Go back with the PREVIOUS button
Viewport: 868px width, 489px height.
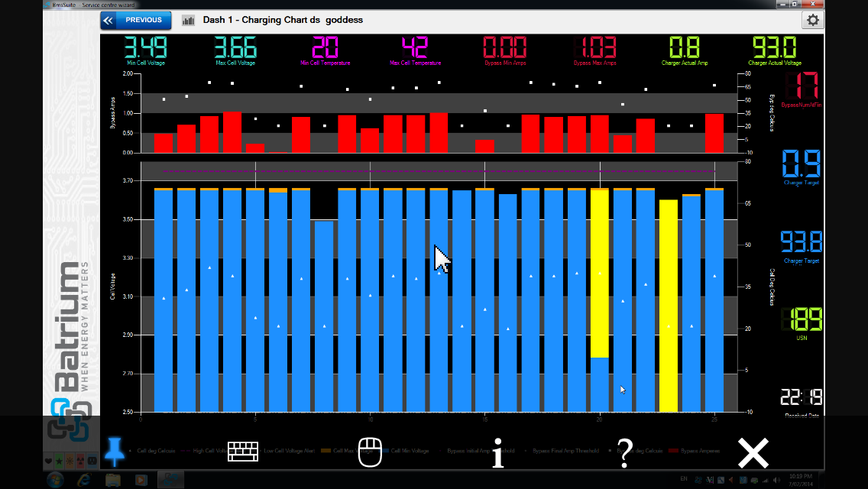pyautogui.click(x=136, y=21)
